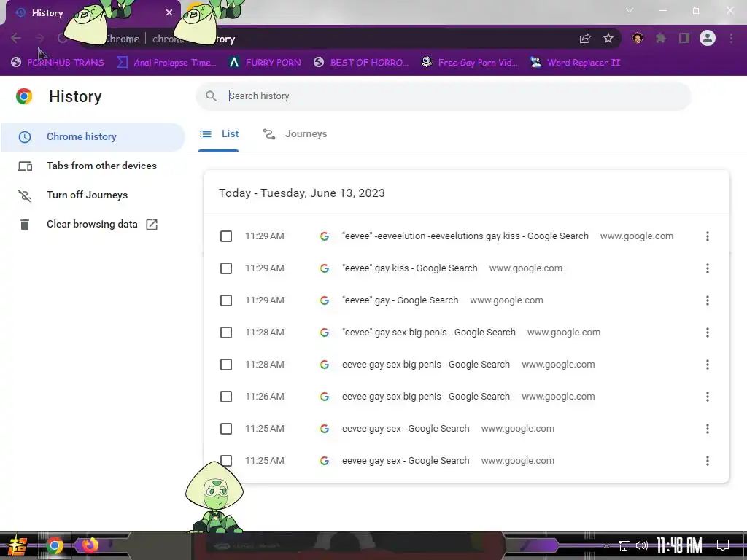Click the devices icon for Tabs from other devices

click(x=25, y=166)
